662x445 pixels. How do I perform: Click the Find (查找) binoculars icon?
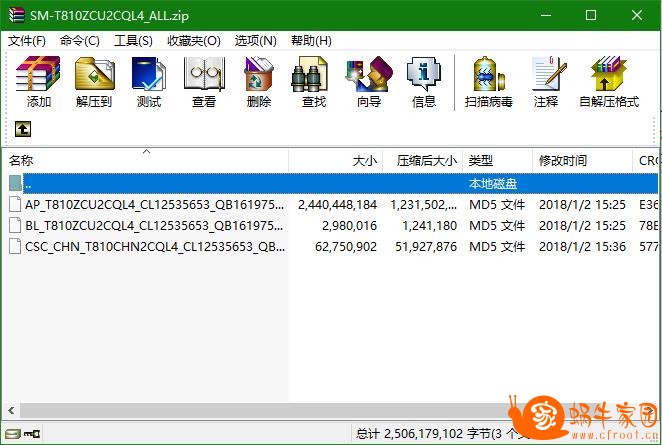pyautogui.click(x=309, y=74)
